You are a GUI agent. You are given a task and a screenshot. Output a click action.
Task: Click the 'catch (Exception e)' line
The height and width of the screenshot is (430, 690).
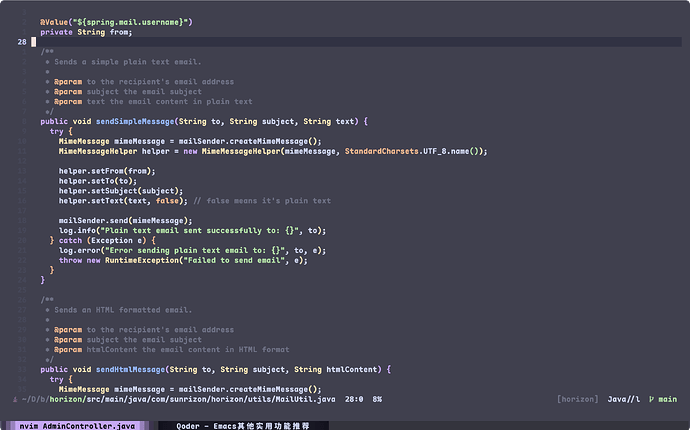pyautogui.click(x=103, y=241)
